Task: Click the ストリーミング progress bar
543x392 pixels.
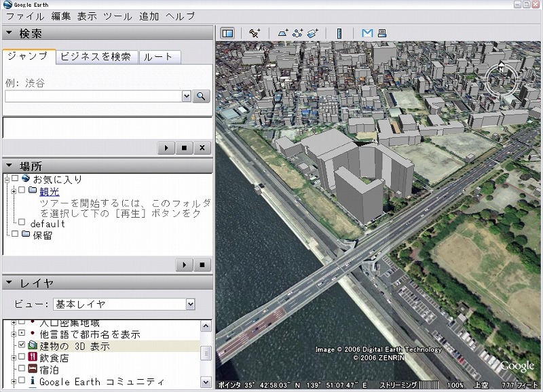Action: click(428, 385)
